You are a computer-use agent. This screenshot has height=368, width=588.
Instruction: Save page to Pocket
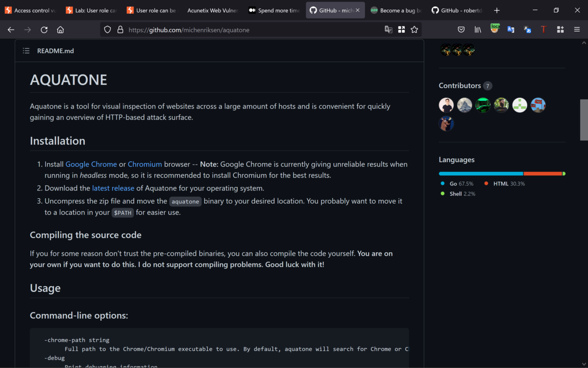(461, 30)
